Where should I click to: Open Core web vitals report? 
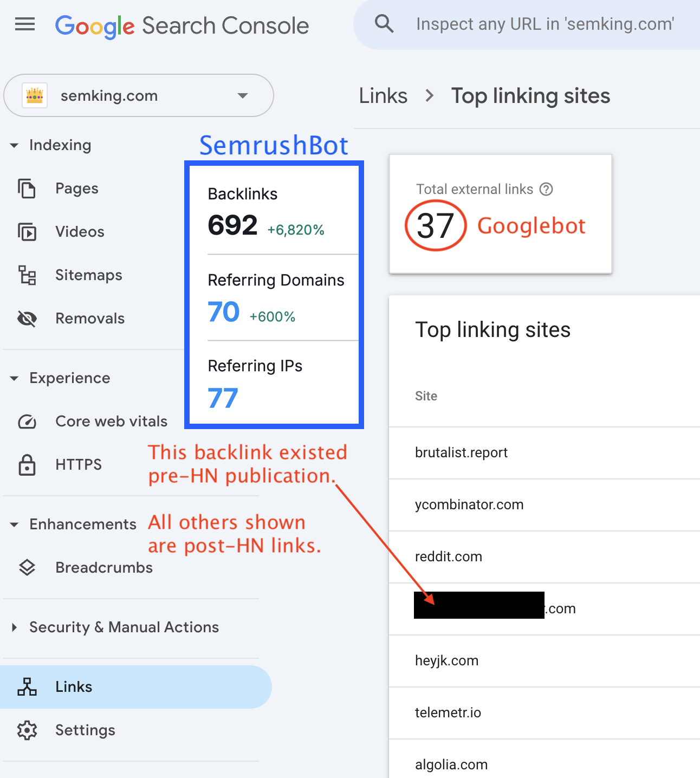tap(112, 422)
